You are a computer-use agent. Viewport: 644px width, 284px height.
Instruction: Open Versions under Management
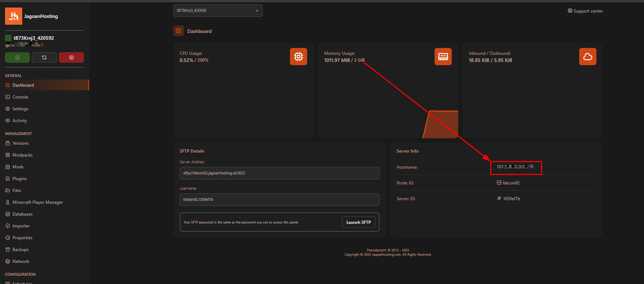[44, 143]
